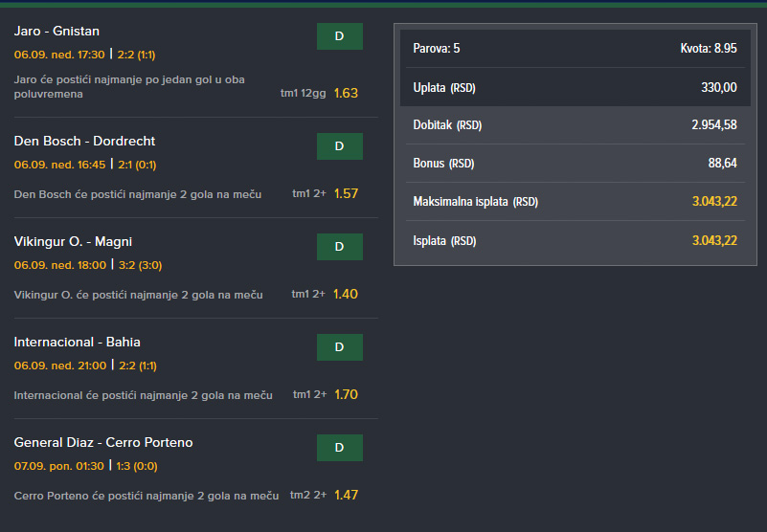Click the Parova: 5 summary header
The height and width of the screenshot is (532, 767).
[436, 48]
